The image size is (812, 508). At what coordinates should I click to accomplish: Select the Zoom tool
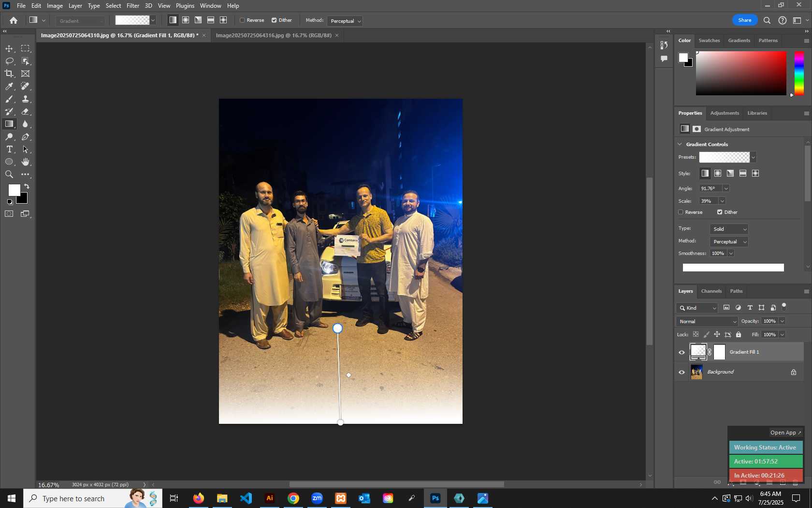9,175
